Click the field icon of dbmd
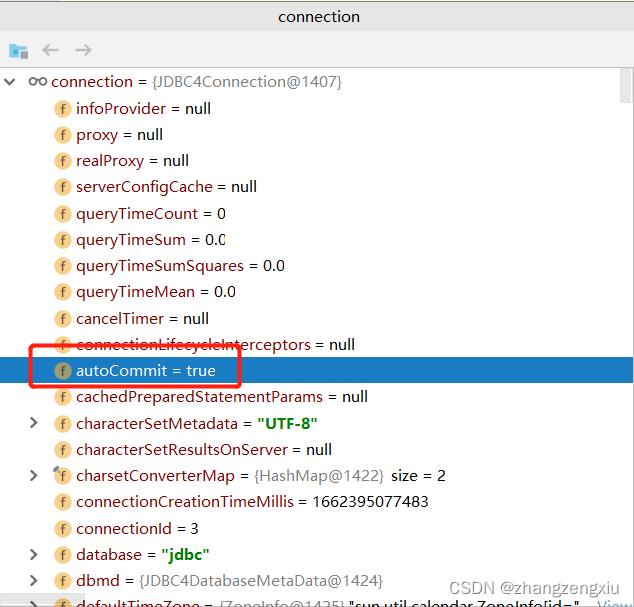Screen dimensions: 634x607 pos(63,581)
